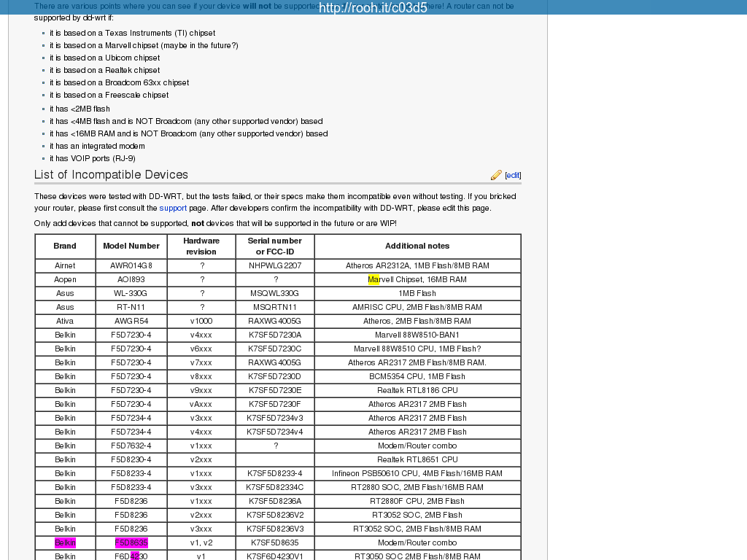Click the K7SF5D8236V3 serial number cell
This screenshot has width=747, height=560.
274,529
